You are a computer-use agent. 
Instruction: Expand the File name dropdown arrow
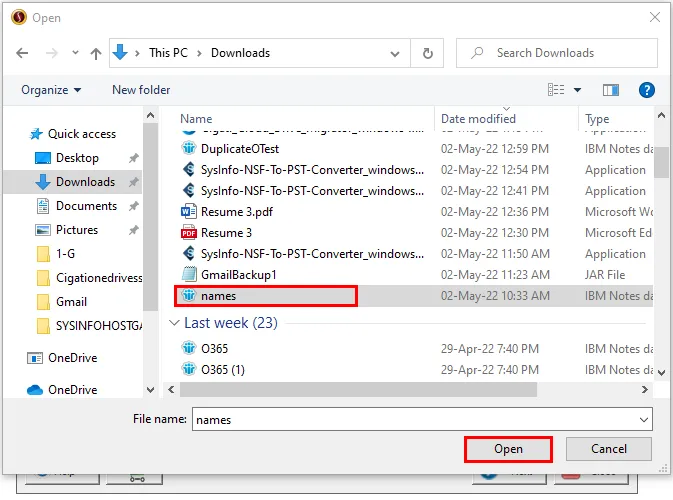pos(643,420)
